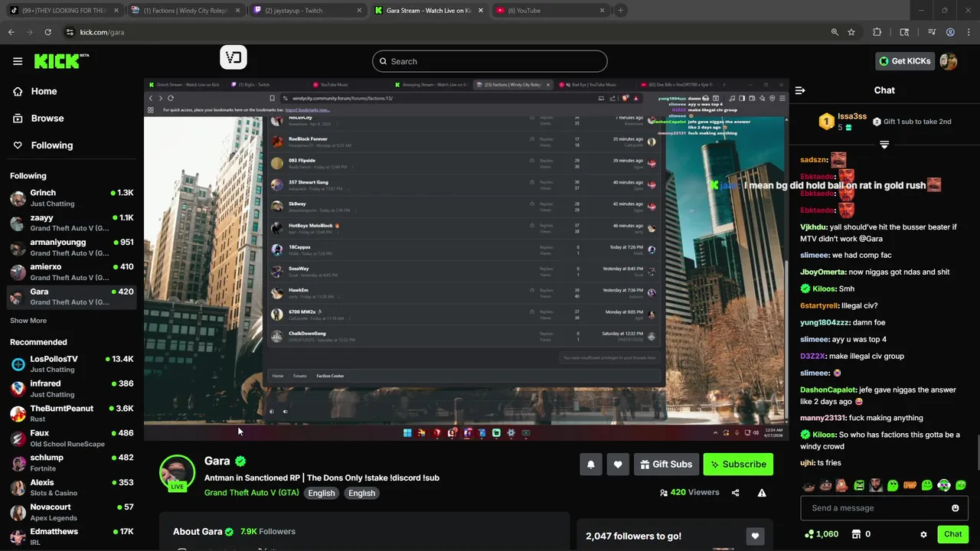Open the Edmatthews IRL stream
Screen dimensions: 980x551
71,536
